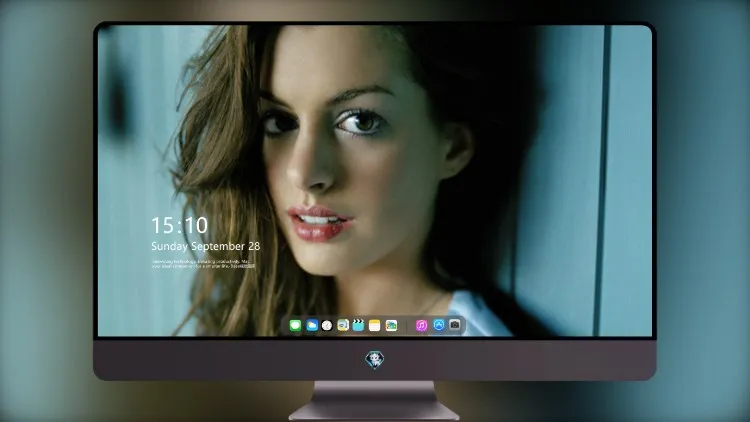Open the Weather app in dock
The width and height of the screenshot is (750, 422).
click(x=312, y=326)
